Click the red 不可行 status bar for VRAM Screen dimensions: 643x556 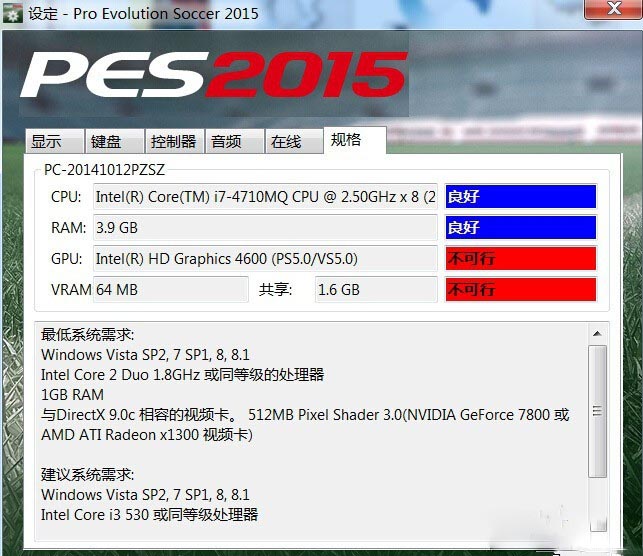(521, 289)
